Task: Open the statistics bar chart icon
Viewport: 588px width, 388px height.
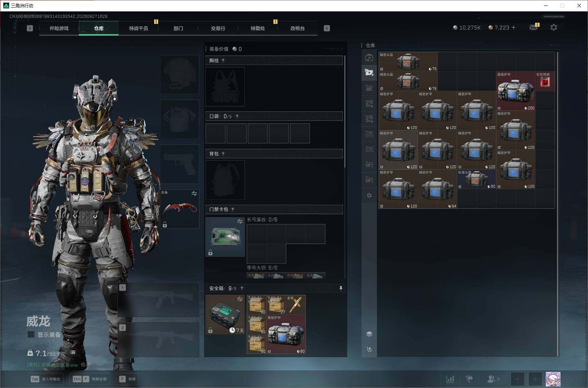Action: pos(450,379)
